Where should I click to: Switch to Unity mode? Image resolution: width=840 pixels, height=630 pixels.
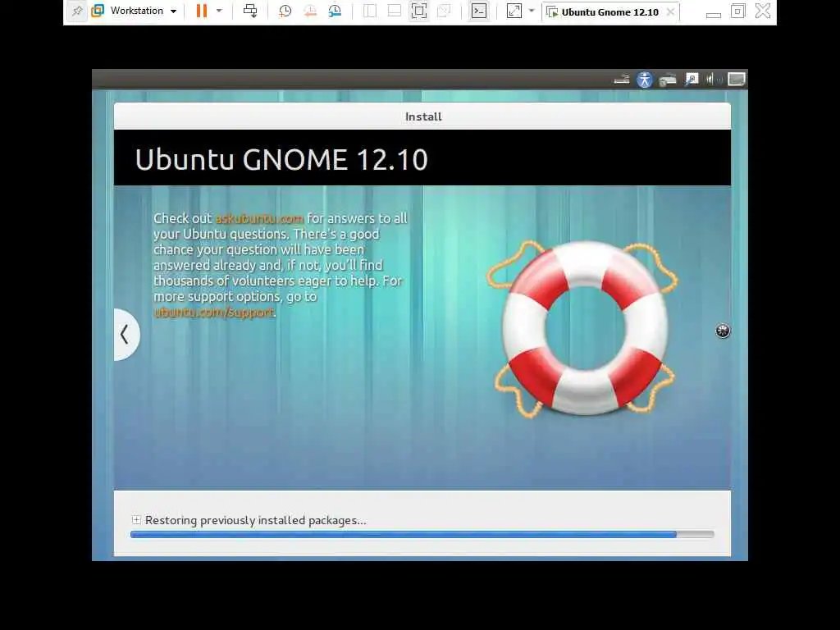point(444,11)
